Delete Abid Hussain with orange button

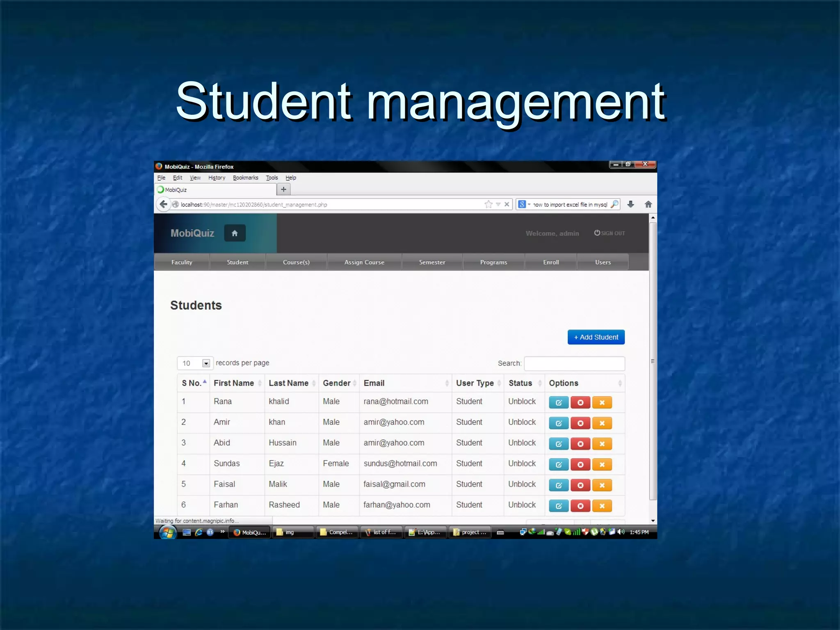pyautogui.click(x=602, y=444)
